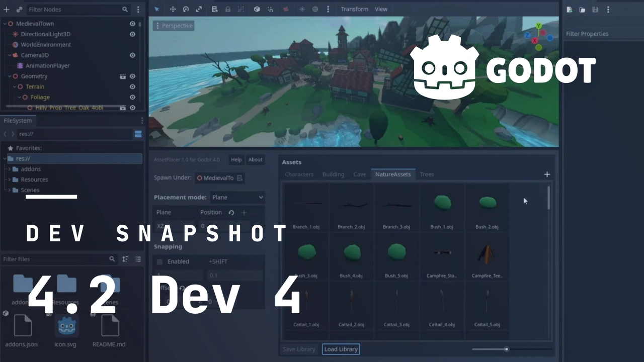The width and height of the screenshot is (644, 362).
Task: Activate the Move mode tool
Action: [x=173, y=9]
